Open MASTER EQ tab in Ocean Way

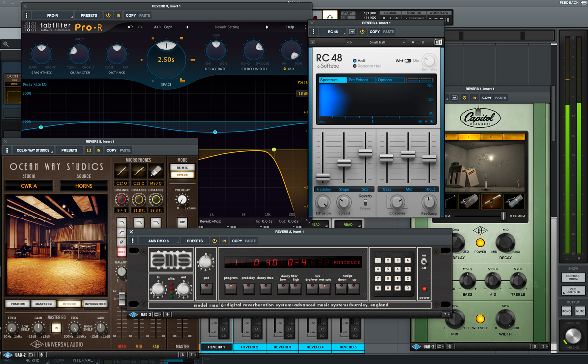pos(44,304)
